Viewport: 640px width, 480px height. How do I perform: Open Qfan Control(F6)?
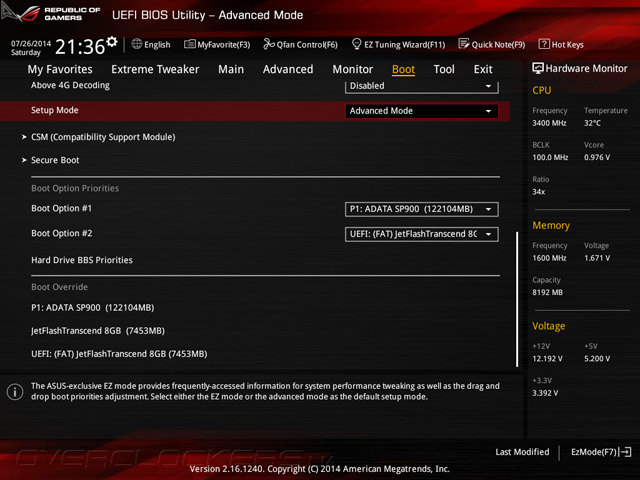click(300, 44)
